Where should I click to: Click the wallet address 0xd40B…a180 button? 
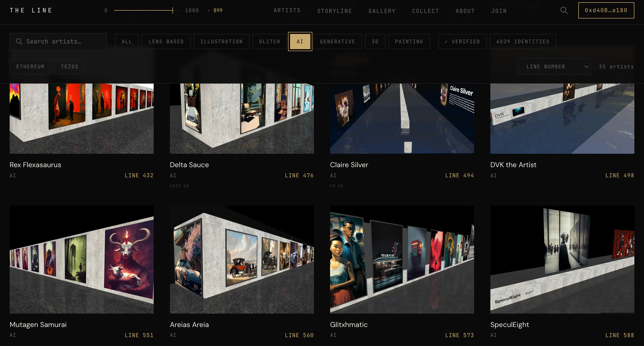coord(606,10)
